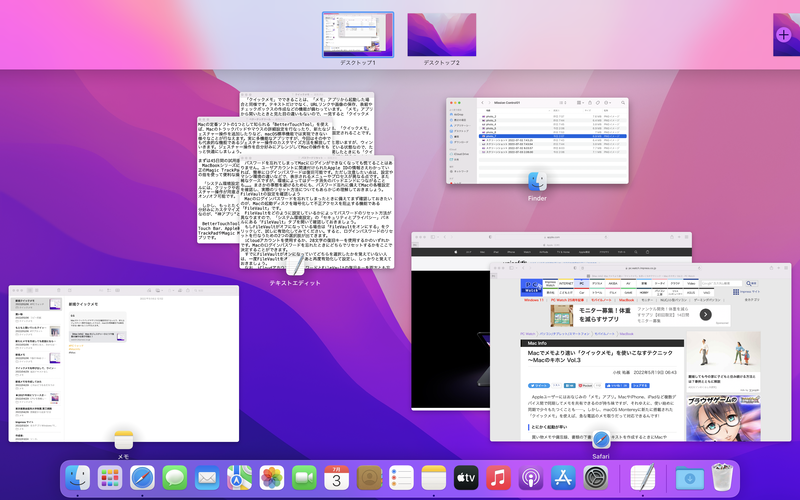Open the Downloads folder stack in the Dock
Screen dimensions: 800x500
[690, 478]
